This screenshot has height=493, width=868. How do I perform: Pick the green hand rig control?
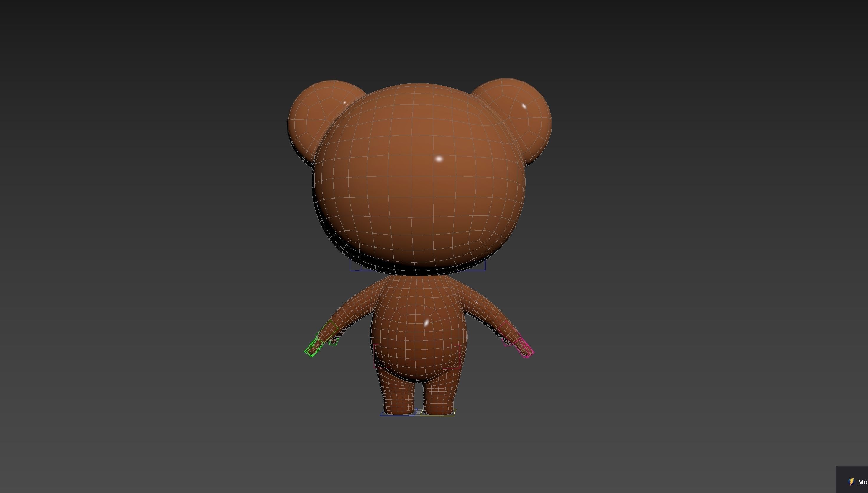pos(321,339)
